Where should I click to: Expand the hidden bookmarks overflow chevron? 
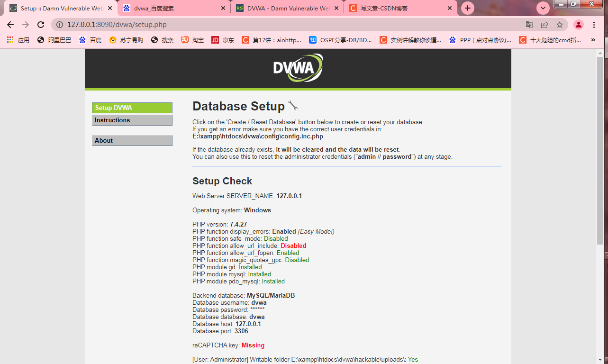(x=593, y=40)
